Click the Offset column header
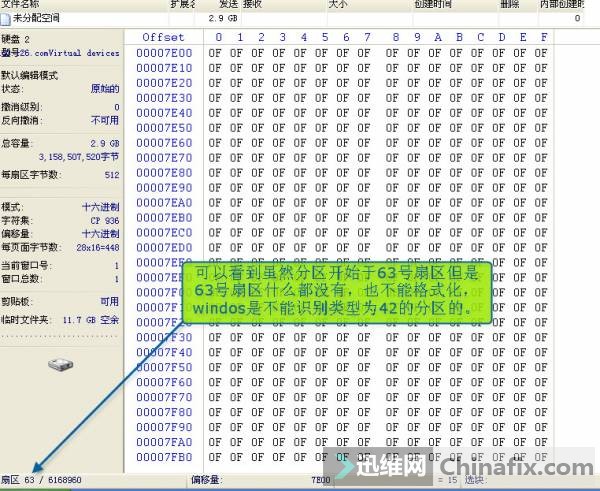Viewport: 600px width, 491px height. [x=163, y=37]
